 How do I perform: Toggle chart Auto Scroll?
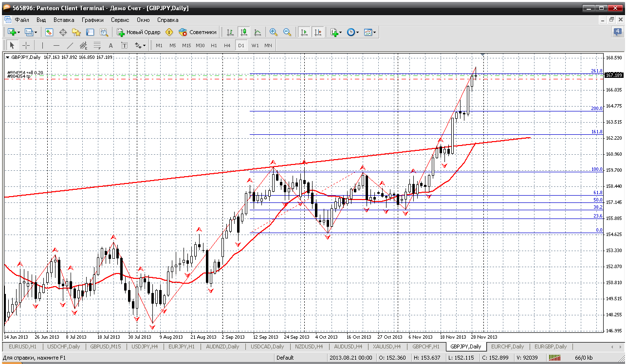(x=304, y=32)
